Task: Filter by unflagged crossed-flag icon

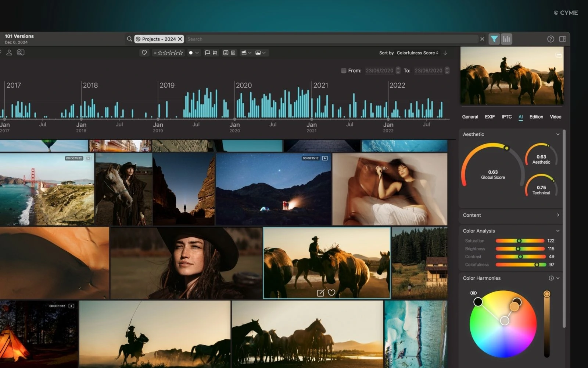Action: click(215, 53)
